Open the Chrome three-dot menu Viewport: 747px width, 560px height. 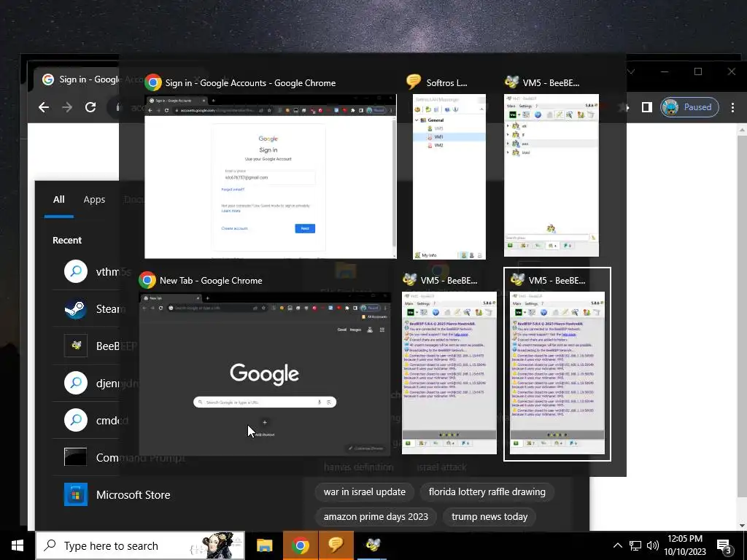pyautogui.click(x=732, y=107)
